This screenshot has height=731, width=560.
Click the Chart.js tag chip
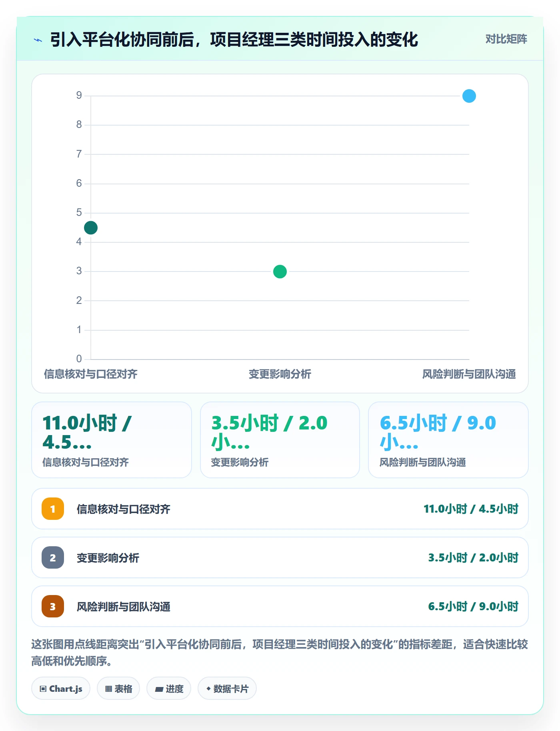(61, 689)
